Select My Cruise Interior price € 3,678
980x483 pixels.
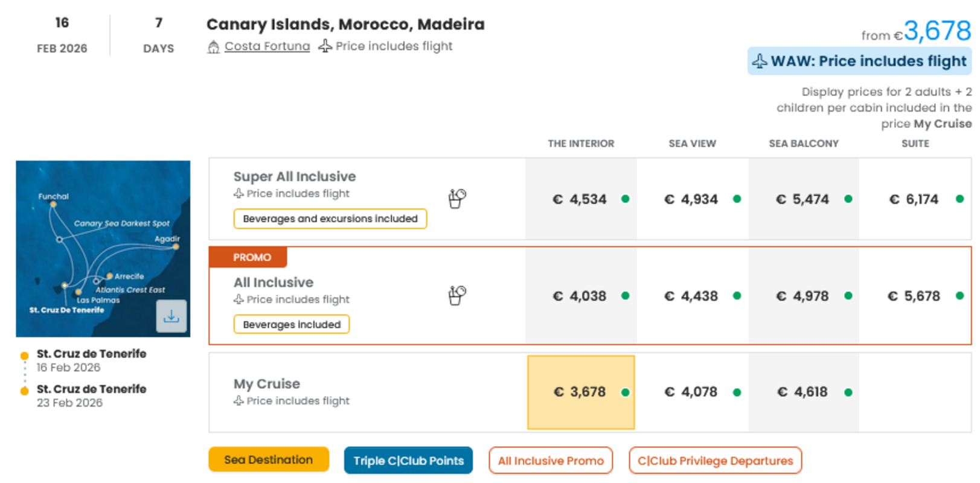tap(581, 392)
